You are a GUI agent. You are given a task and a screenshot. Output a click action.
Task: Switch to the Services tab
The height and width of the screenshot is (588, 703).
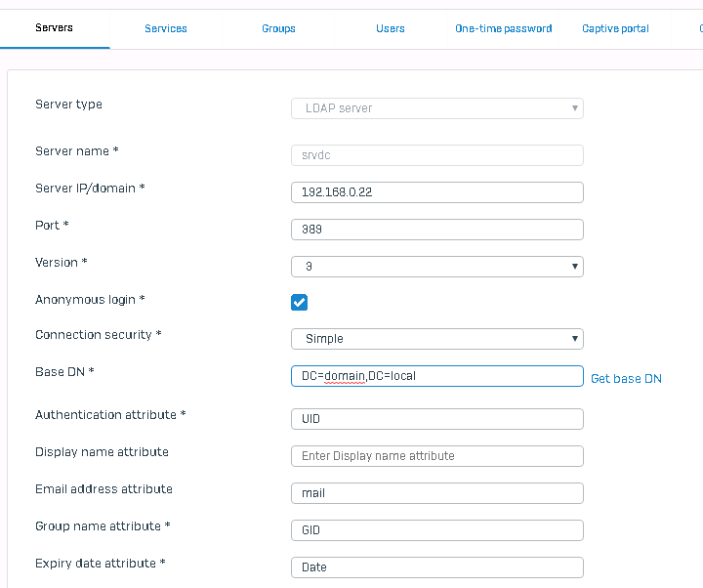pyautogui.click(x=166, y=28)
